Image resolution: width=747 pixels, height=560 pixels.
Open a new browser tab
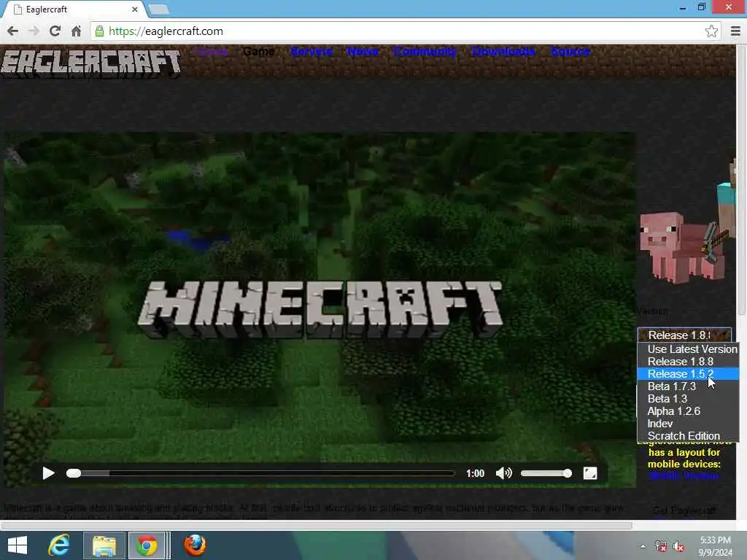158,9
